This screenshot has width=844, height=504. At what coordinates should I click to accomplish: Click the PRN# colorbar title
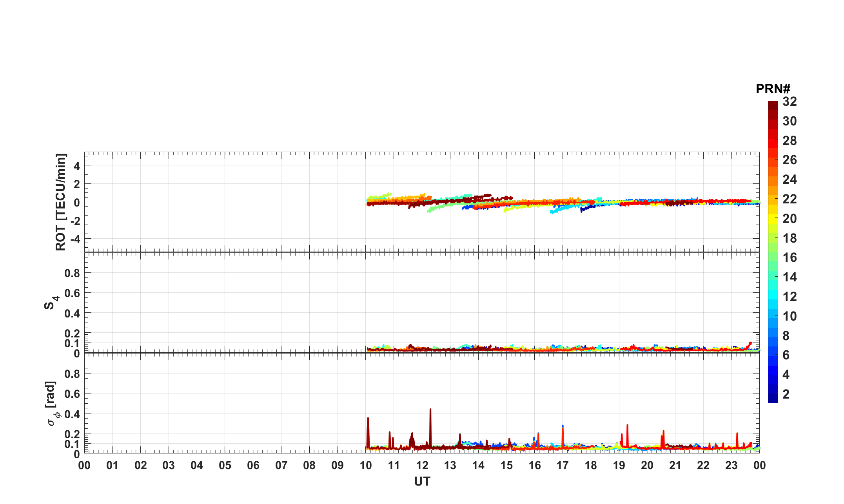(773, 89)
